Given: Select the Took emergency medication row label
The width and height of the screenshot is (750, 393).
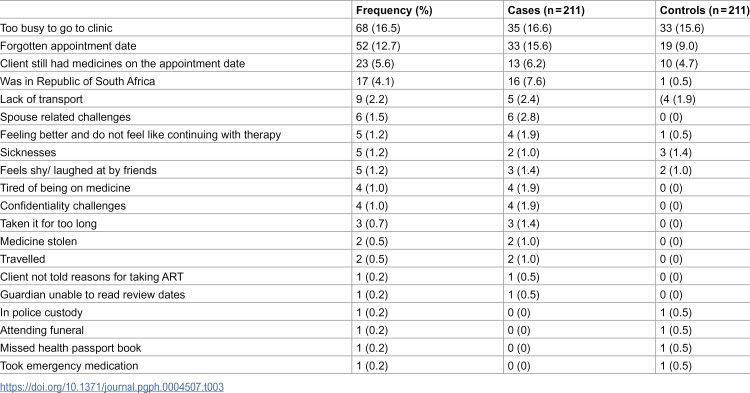Looking at the screenshot, I should tap(69, 366).
